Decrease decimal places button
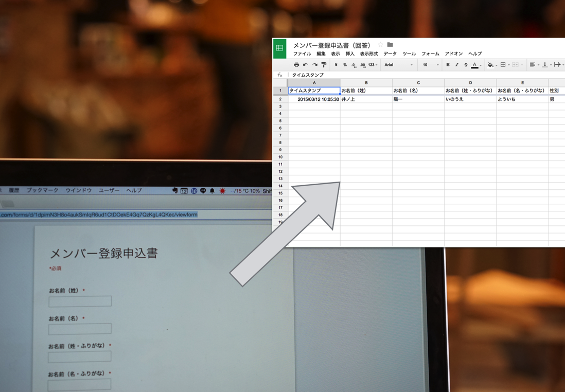Image resolution: width=565 pixels, height=392 pixels. tap(354, 65)
